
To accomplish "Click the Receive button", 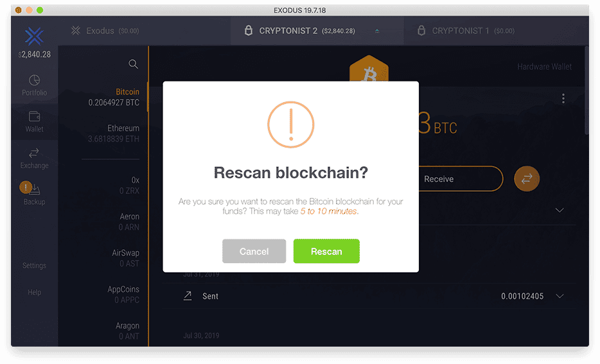I will [x=461, y=178].
